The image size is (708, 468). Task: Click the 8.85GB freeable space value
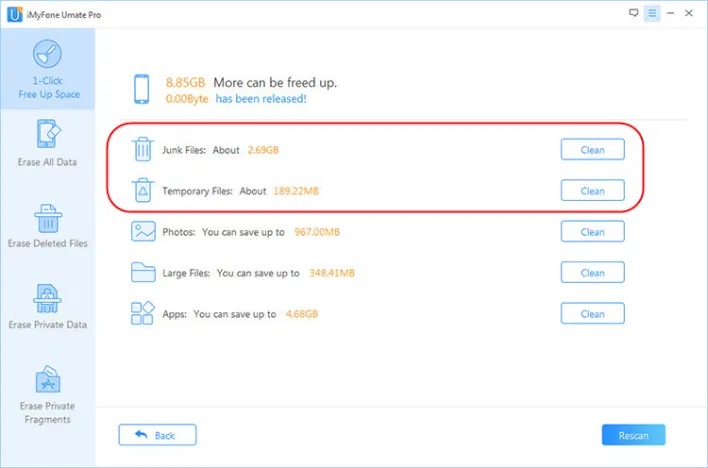tap(186, 83)
